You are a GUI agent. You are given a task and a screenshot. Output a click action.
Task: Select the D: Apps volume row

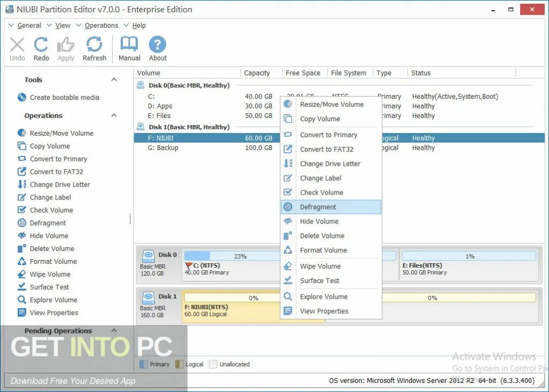pos(206,106)
